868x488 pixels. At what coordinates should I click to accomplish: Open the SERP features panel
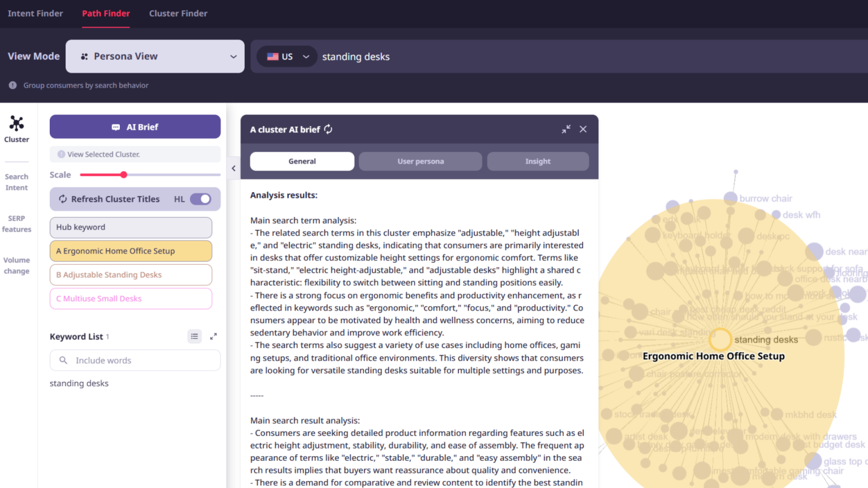pos(17,224)
